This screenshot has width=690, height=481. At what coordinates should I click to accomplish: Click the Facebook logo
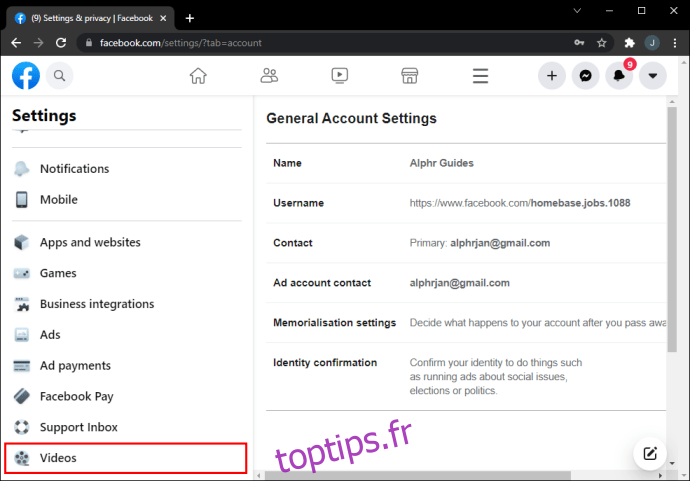pyautogui.click(x=26, y=76)
